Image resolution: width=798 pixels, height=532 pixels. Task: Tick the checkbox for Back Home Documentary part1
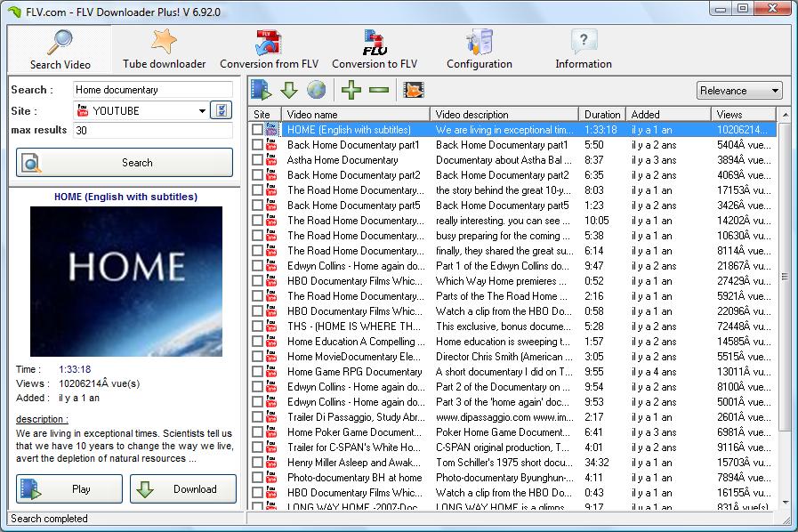pyautogui.click(x=256, y=144)
